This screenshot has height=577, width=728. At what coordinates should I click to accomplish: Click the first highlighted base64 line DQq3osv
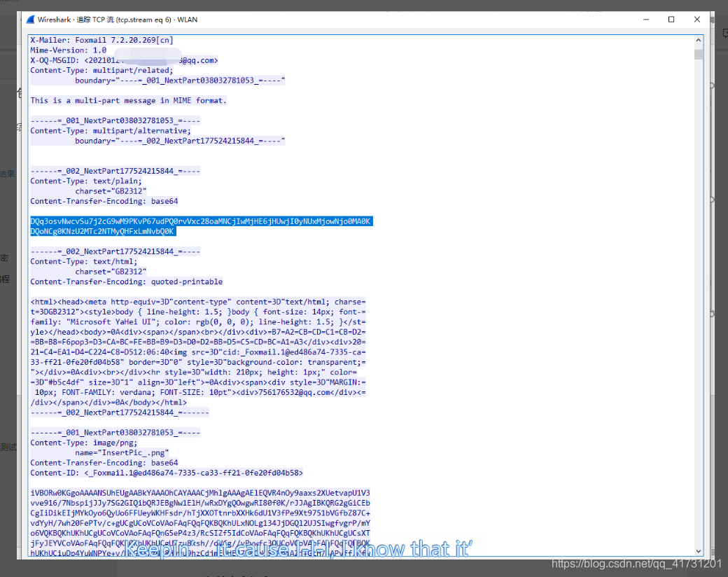(201, 221)
